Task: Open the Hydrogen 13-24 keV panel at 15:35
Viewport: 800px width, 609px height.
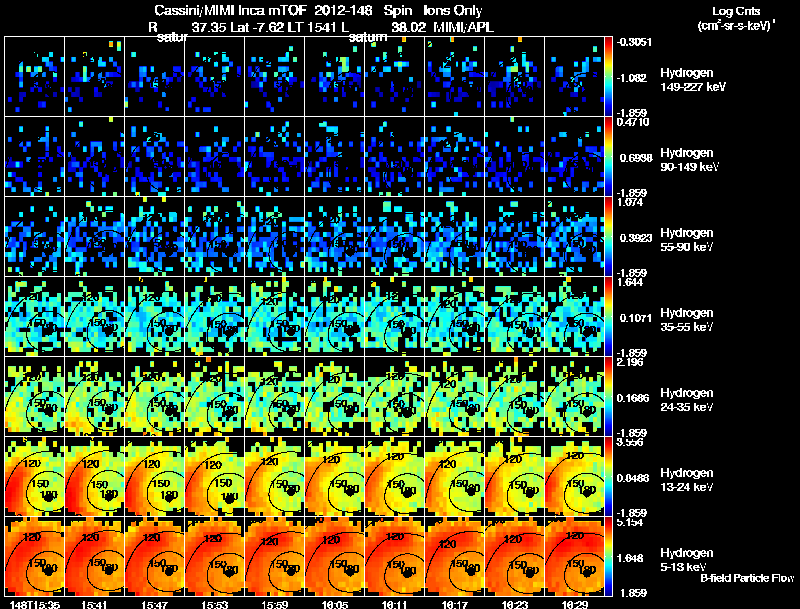Action: coord(35,476)
